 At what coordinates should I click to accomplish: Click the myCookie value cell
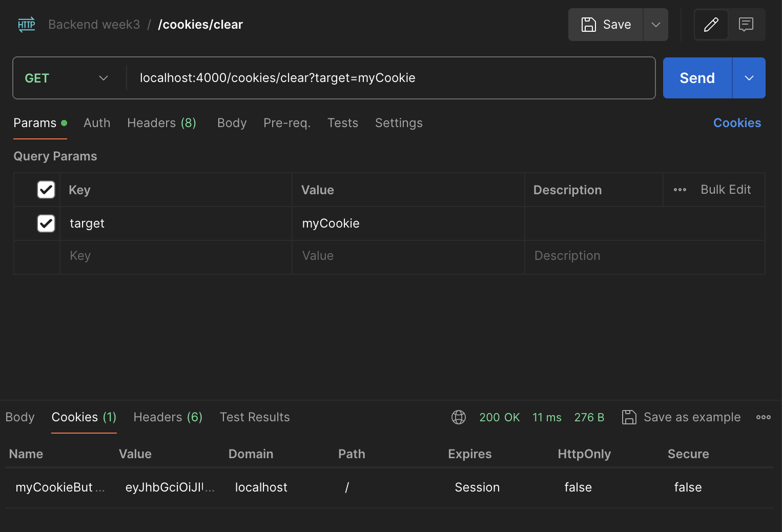click(408, 223)
